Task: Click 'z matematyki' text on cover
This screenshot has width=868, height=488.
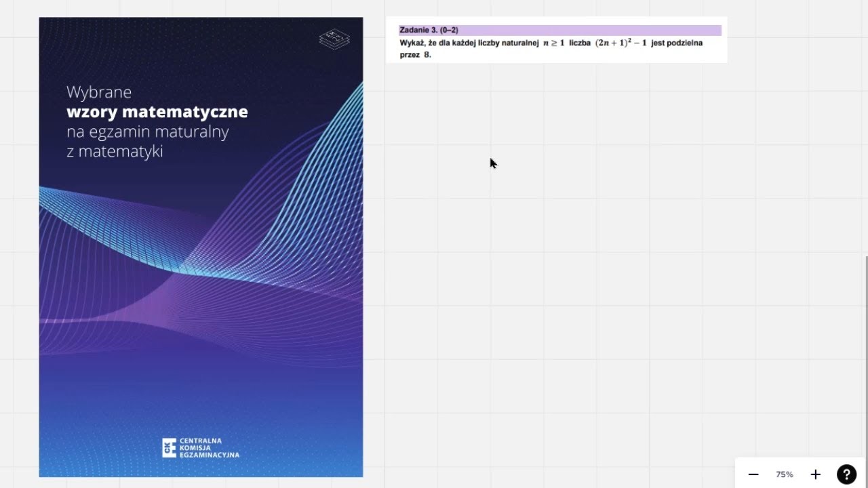Action: [x=115, y=152]
